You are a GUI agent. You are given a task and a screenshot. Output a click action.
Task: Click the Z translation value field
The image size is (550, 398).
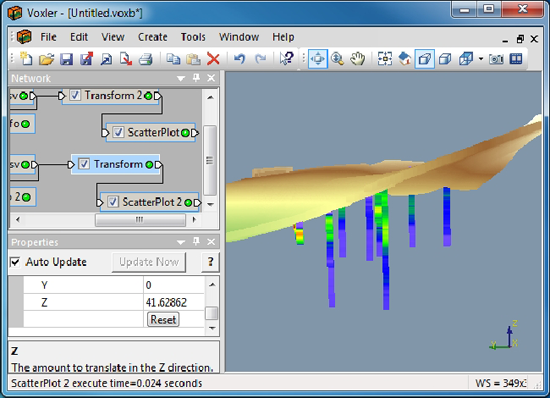(174, 302)
